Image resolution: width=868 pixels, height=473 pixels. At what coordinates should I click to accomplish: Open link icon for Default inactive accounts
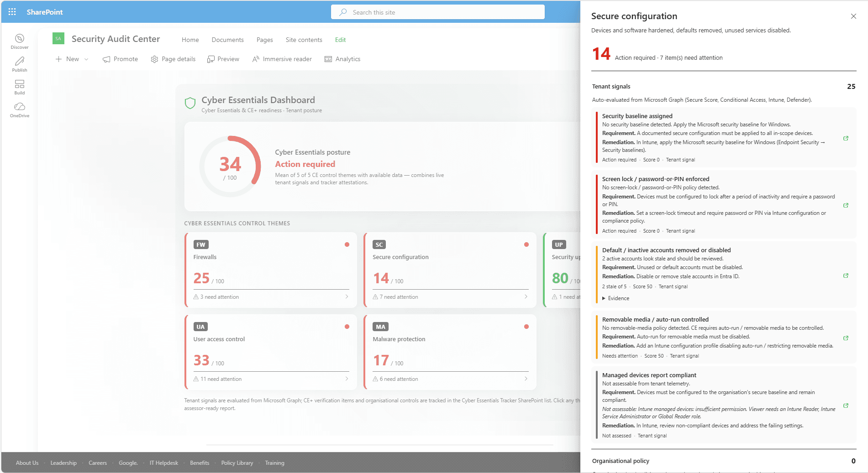846,275
